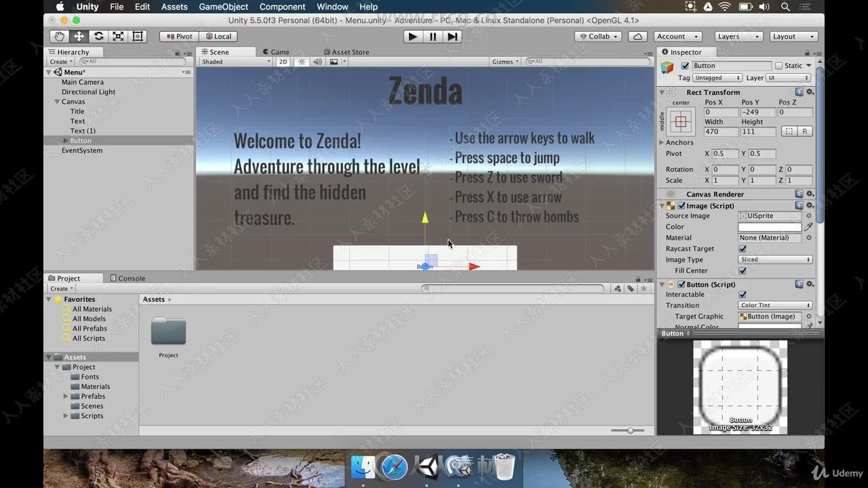
Task: Expand Button in Hierarchy
Action: [66, 140]
